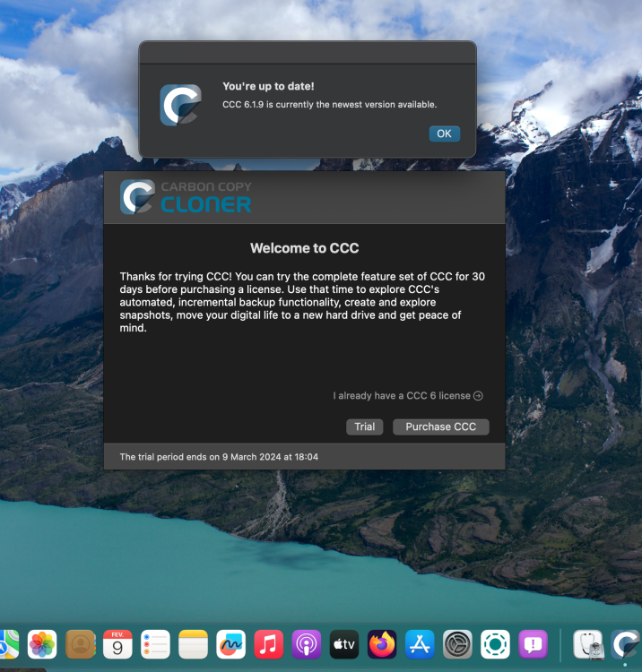This screenshot has width=642, height=672.
Task: Open Maps from the Dock
Action: tap(9, 644)
